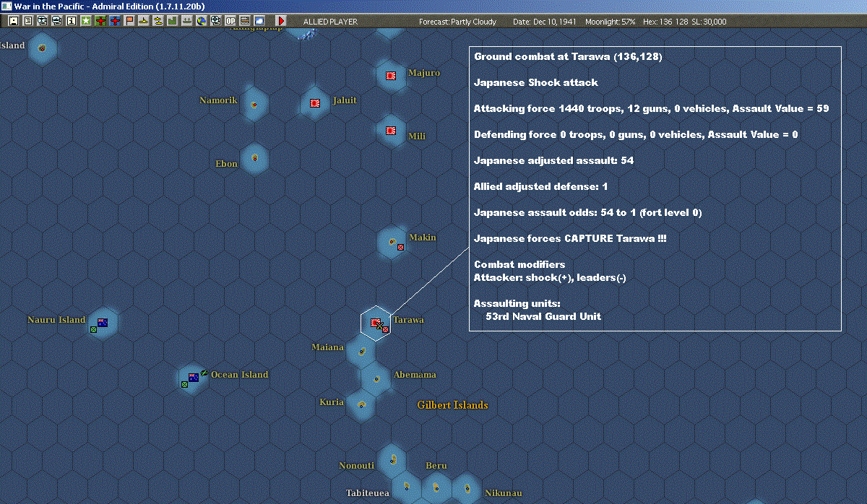Click the cloud weather toolbar icon
The width and height of the screenshot is (867, 504).
tap(259, 21)
